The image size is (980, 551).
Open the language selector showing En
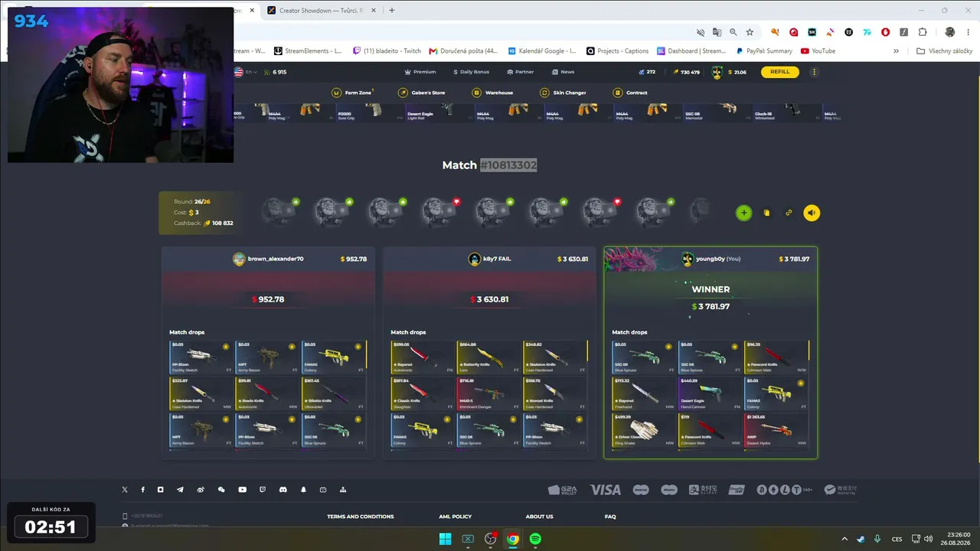coord(246,72)
